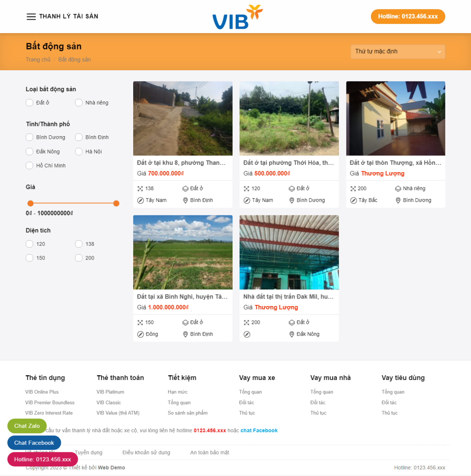Click compass direction icon on Dak Mil listing
This screenshot has height=476, width=471.
[247, 334]
